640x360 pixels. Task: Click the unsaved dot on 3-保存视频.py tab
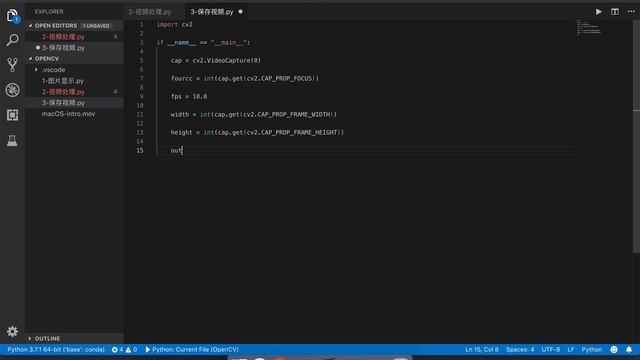tap(240, 11)
